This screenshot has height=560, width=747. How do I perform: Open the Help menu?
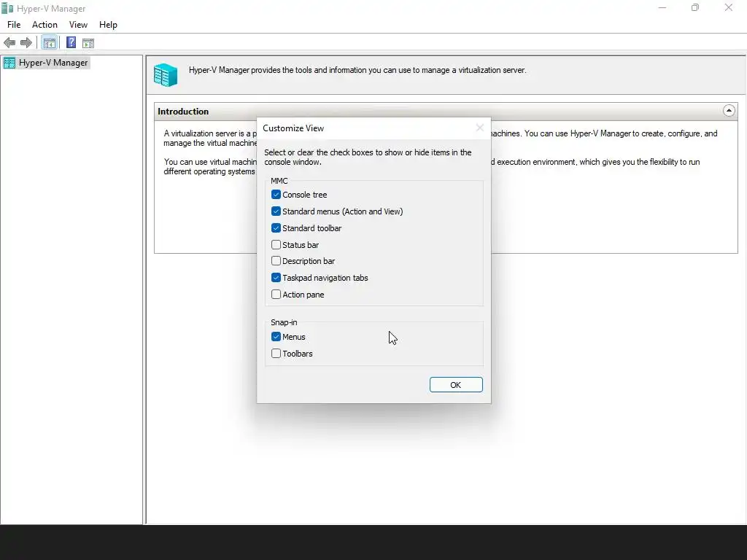108,25
